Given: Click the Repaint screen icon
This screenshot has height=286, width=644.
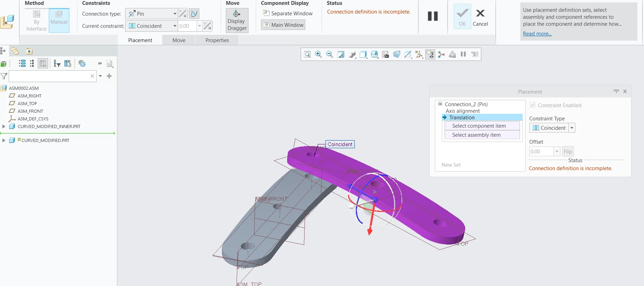Looking at the screenshot, I should (340, 54).
